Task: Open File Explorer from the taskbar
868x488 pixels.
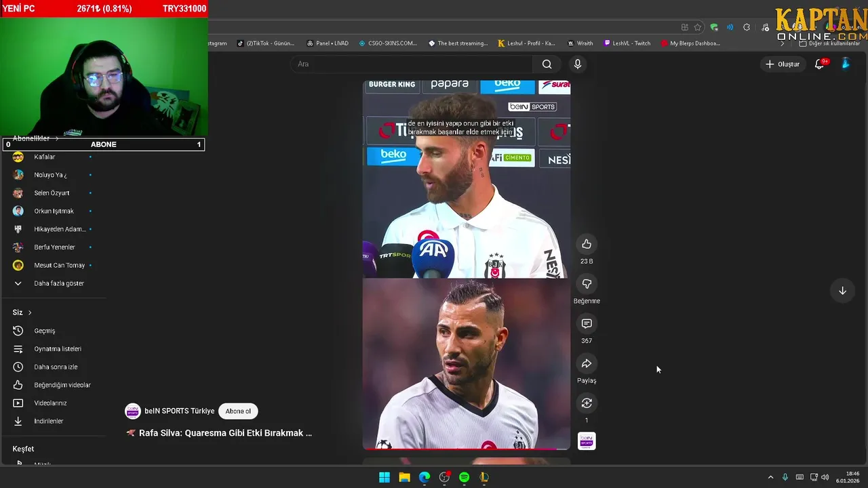Action: coord(404,477)
